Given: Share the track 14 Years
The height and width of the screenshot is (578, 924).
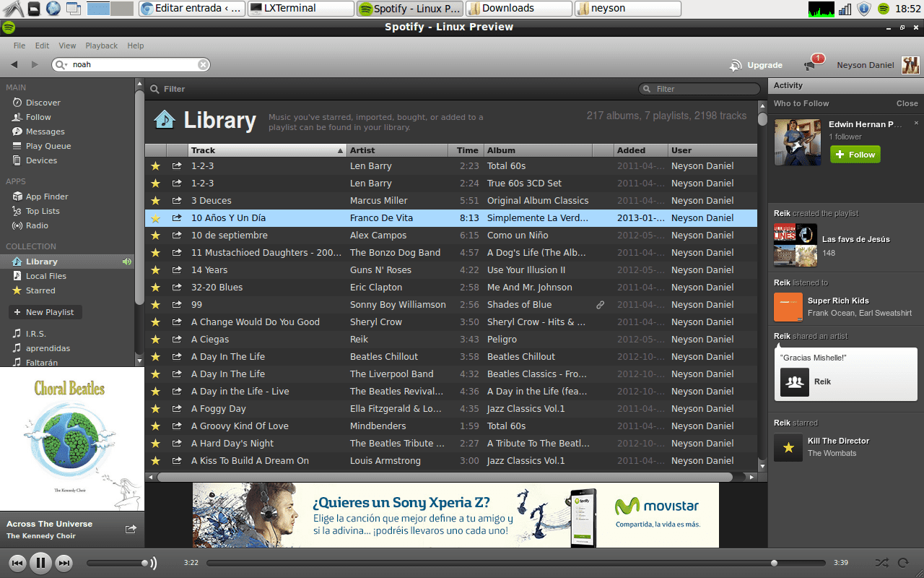Looking at the screenshot, I should (177, 270).
